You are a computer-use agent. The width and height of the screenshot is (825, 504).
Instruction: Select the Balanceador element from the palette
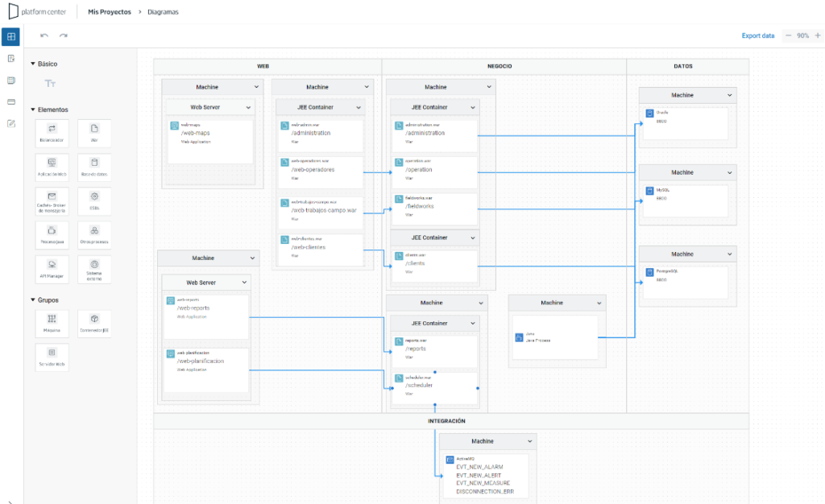tap(52, 133)
